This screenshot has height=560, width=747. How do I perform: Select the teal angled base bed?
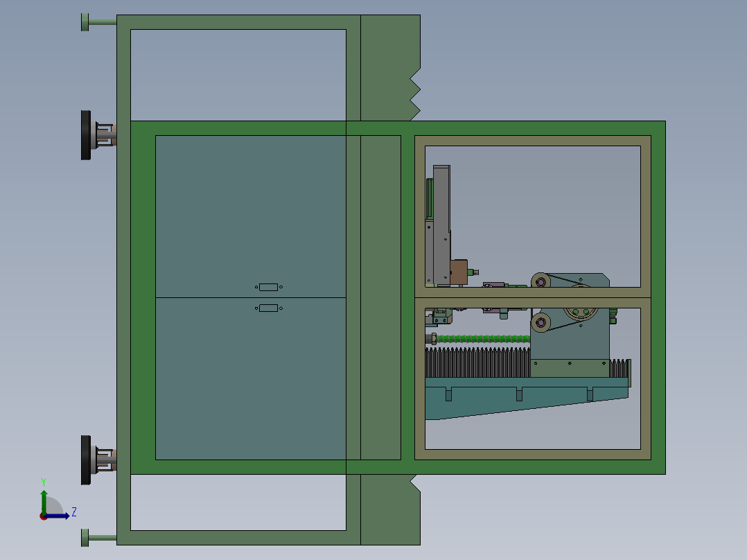point(527,398)
